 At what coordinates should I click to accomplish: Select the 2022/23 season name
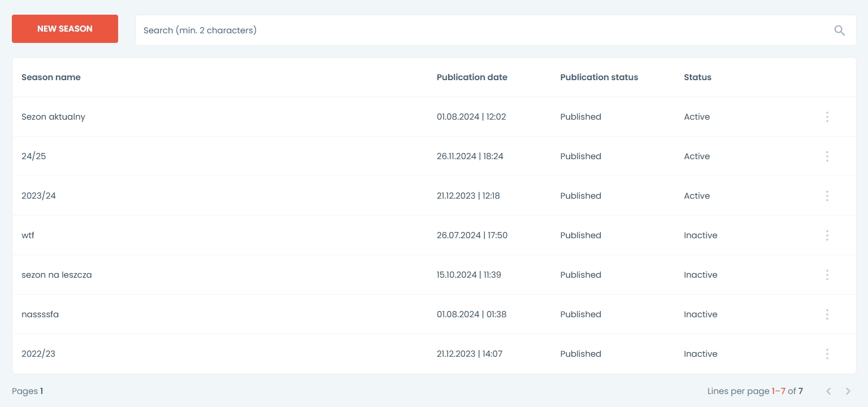(x=38, y=354)
